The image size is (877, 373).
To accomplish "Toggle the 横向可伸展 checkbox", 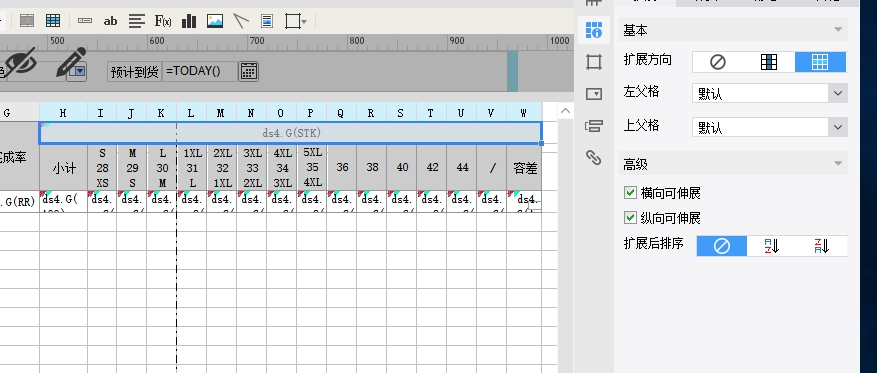I will point(630,193).
